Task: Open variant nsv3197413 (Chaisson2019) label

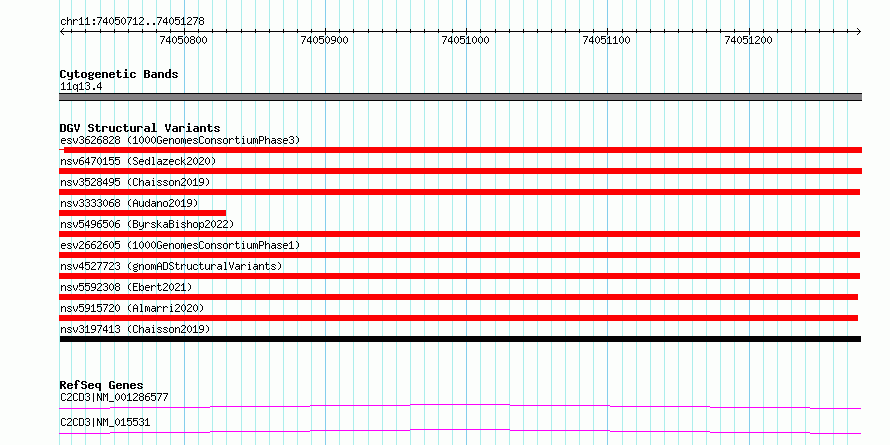Action: 135,329
